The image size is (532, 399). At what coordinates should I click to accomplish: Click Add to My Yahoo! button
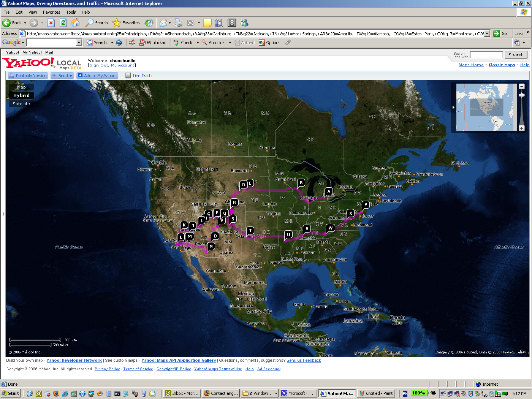point(97,76)
